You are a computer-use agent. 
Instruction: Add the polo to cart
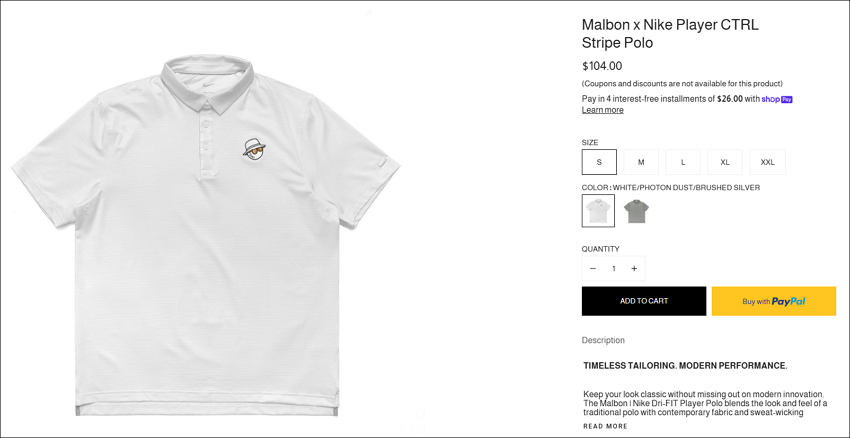(644, 301)
